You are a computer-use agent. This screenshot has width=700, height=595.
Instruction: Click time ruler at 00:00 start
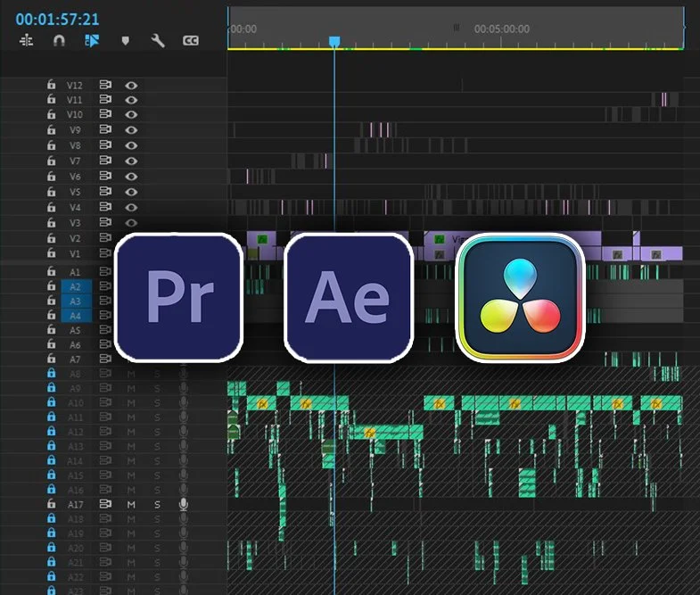(x=243, y=29)
